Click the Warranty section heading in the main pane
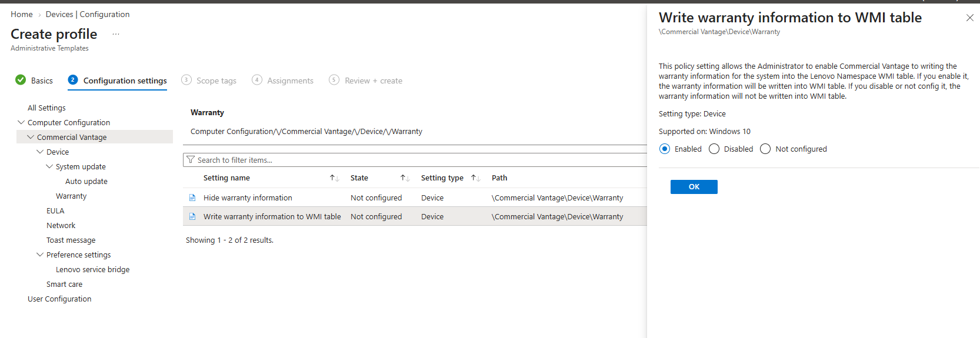The width and height of the screenshot is (980, 338). [207, 113]
